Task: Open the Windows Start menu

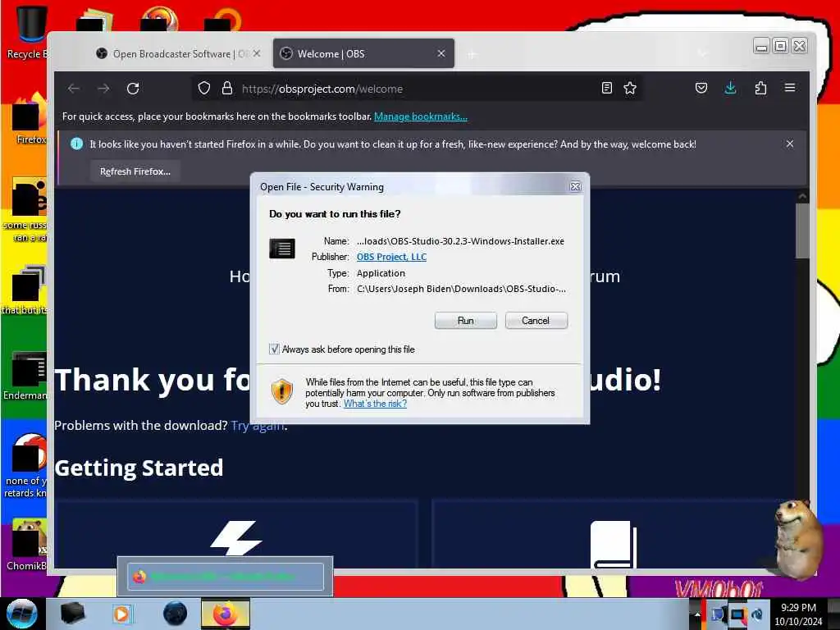Action: click(x=22, y=614)
